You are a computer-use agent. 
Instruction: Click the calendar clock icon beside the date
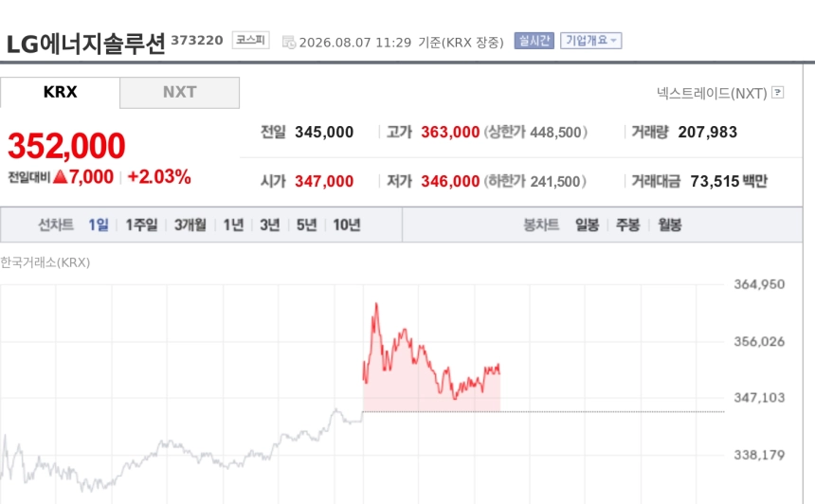pyautogui.click(x=289, y=42)
